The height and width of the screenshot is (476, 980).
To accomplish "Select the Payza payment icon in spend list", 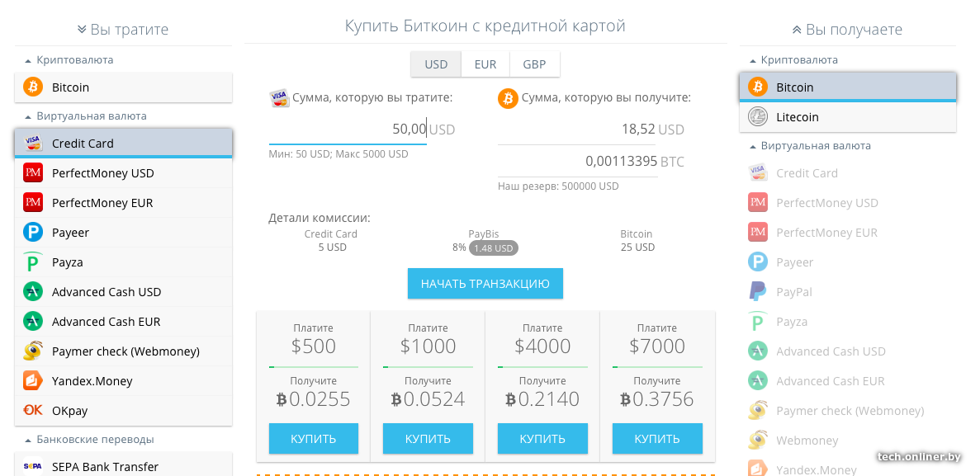I will [x=33, y=262].
